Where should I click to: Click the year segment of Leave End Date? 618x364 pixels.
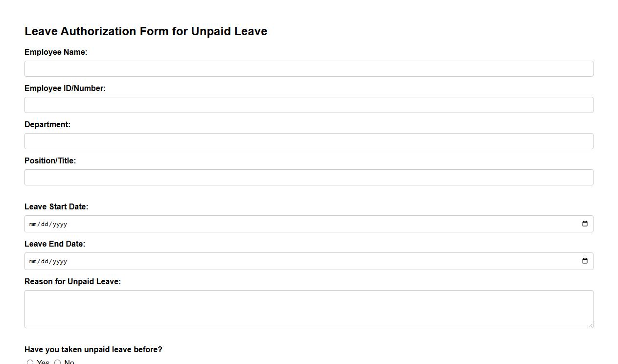coord(59,261)
